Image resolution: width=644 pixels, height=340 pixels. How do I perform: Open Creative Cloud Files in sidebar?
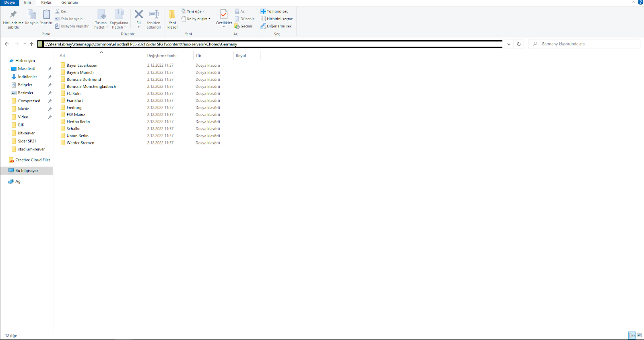(x=33, y=160)
